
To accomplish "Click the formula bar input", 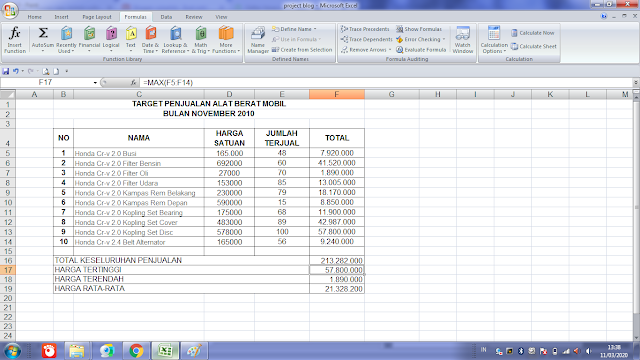I will coord(386,82).
